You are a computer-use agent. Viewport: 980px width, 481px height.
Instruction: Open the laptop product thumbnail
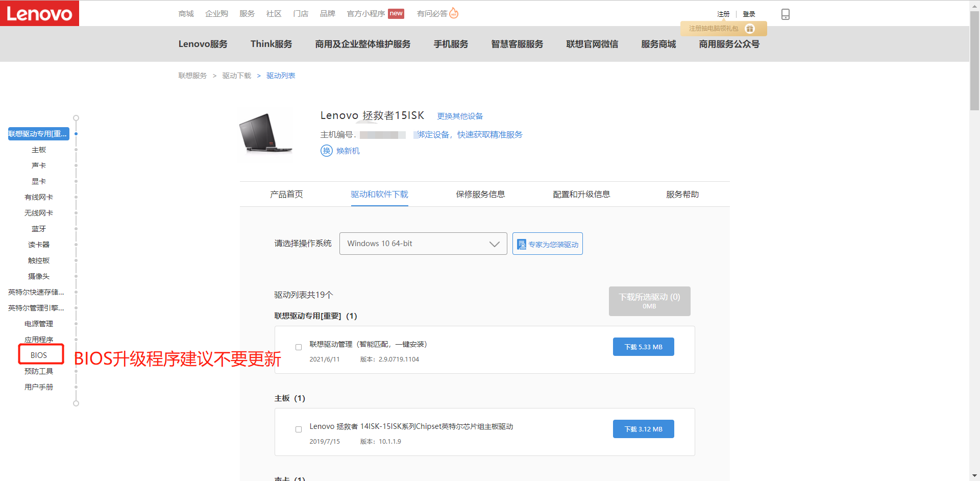265,133
